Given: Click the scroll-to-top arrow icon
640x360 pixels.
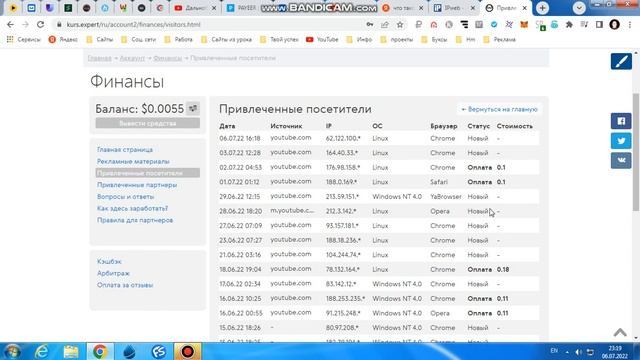Looking at the screenshot, I should click(x=620, y=332).
